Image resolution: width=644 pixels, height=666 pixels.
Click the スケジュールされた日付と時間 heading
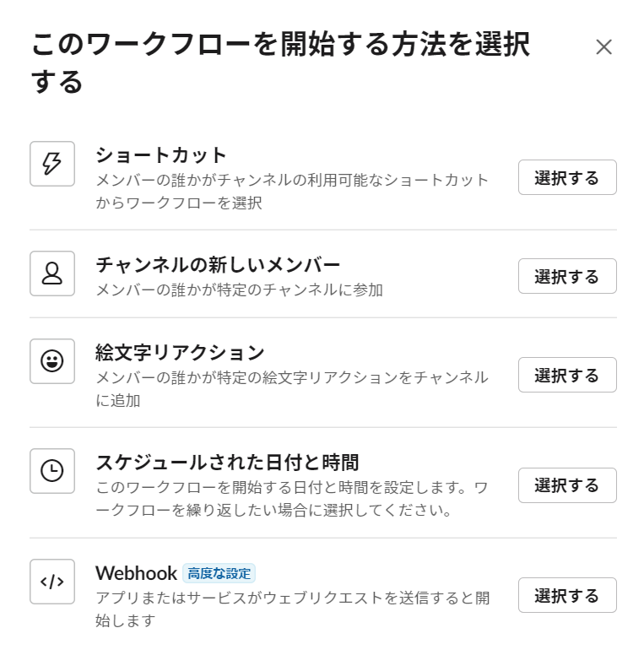(227, 463)
